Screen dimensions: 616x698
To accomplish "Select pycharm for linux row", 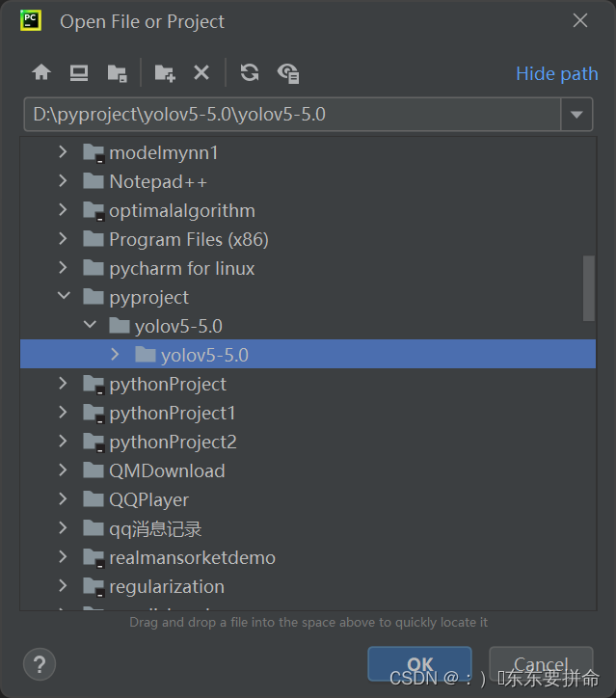I will click(x=308, y=268).
